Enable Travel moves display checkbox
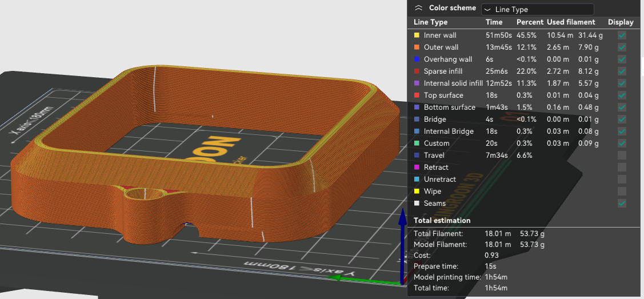 click(x=622, y=156)
